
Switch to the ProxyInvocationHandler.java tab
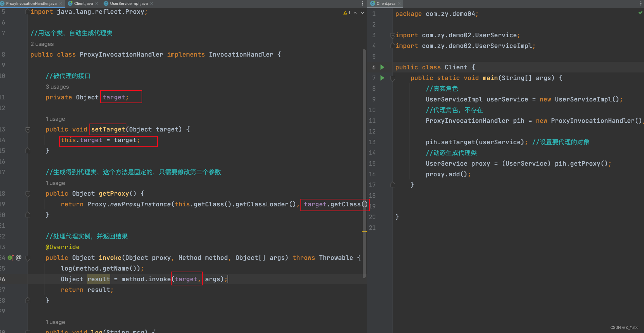point(31,3)
